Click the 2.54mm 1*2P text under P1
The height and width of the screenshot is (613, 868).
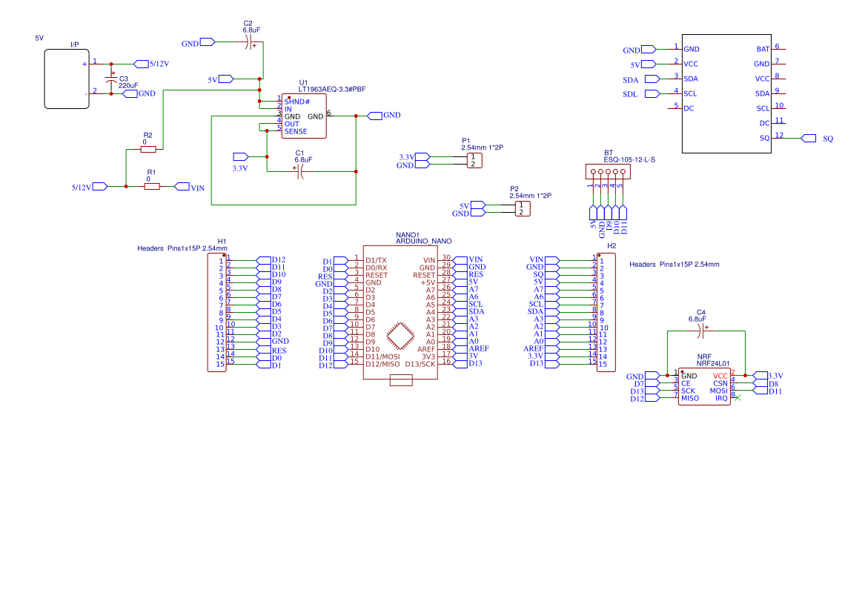482,148
